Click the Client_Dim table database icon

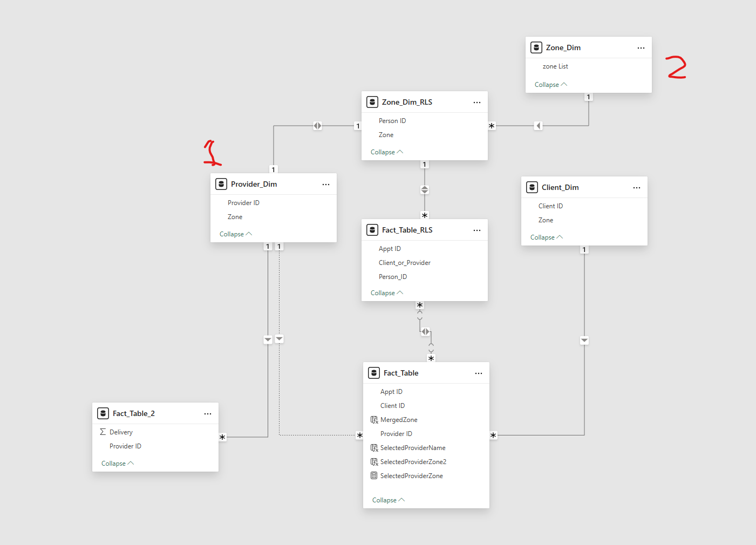point(532,187)
